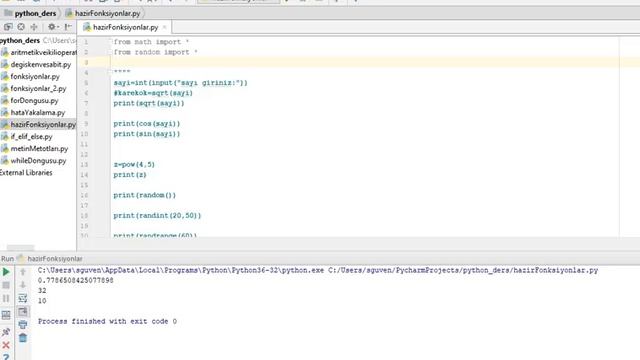
Task: Expand External Libraries in the project tree
Action: [x=26, y=173]
